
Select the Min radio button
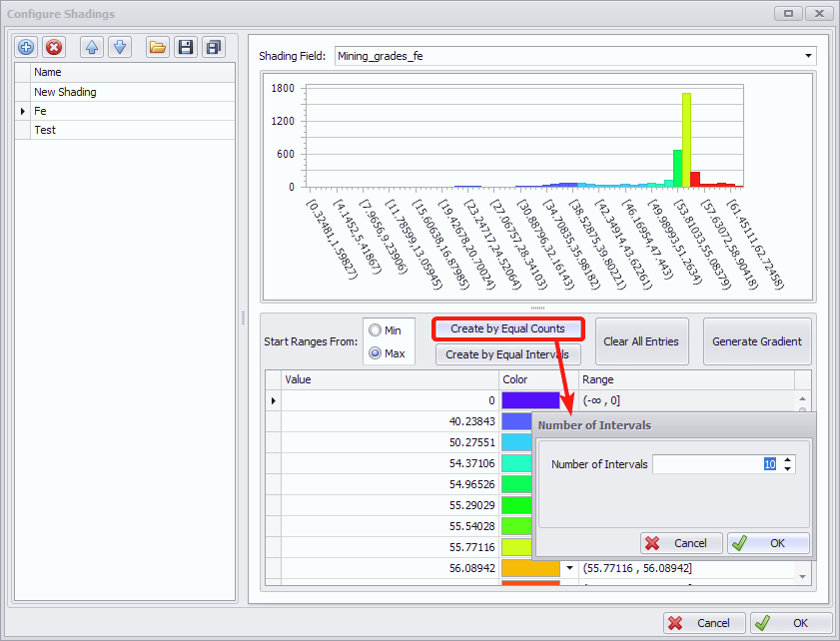376,330
